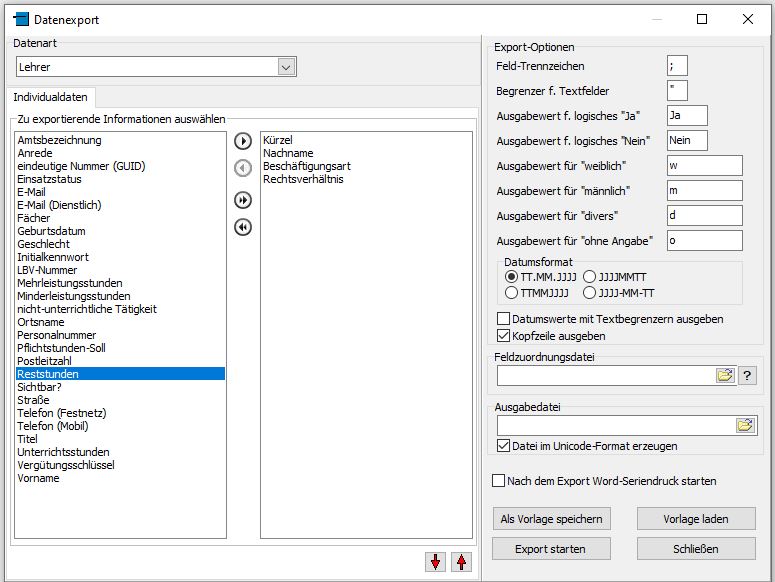The width and height of the screenshot is (775, 582).
Task: Click the Export starten button
Action: tap(551, 549)
